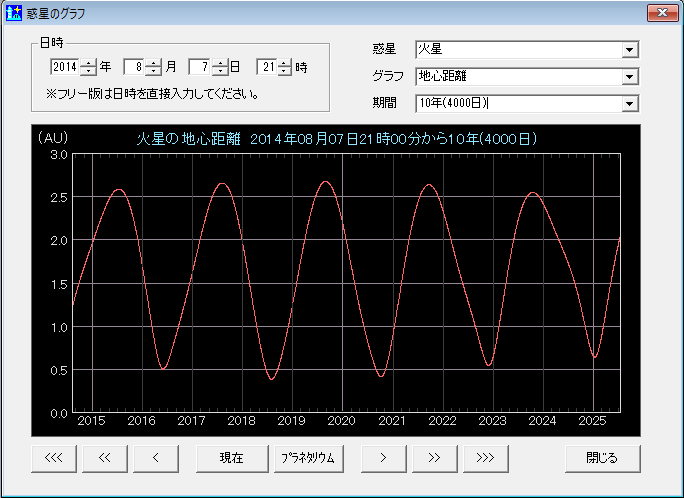The image size is (684, 498).
Task: Select the year input field showing 2014
Action: [64, 68]
